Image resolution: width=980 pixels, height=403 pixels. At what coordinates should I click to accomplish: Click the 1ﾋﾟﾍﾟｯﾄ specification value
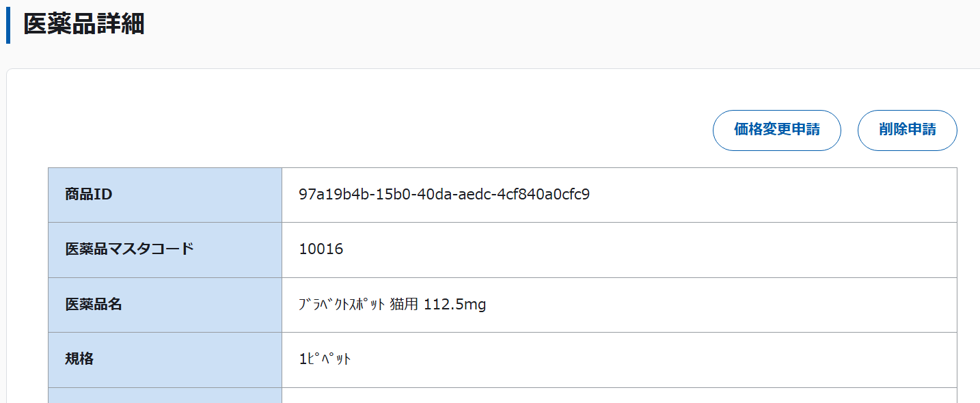(325, 359)
